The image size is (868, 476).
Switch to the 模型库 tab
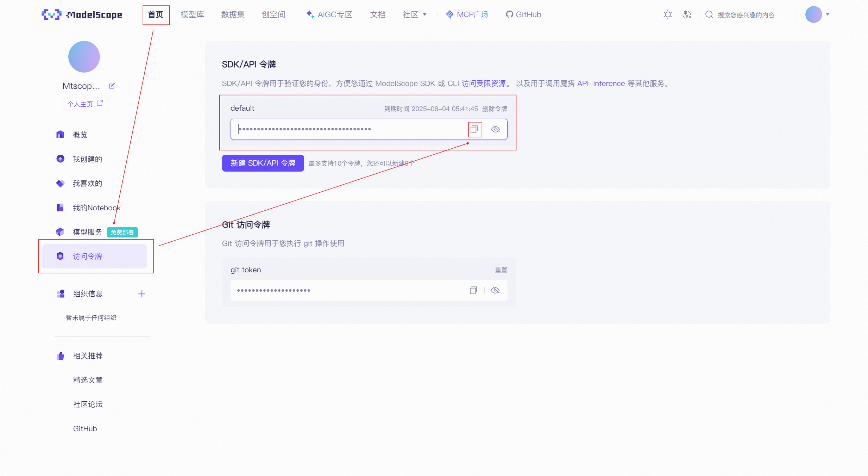(x=192, y=14)
